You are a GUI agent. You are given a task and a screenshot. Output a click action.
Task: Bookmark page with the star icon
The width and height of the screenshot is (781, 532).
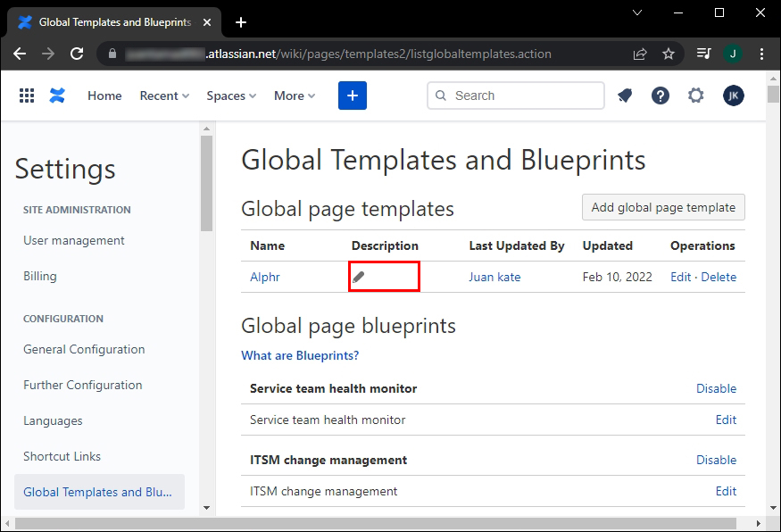[x=669, y=54]
